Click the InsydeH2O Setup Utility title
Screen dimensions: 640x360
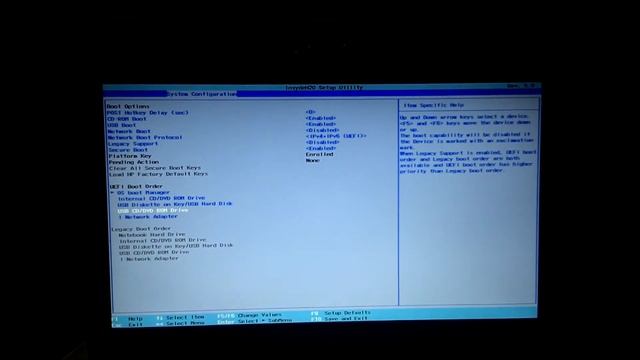324,87
